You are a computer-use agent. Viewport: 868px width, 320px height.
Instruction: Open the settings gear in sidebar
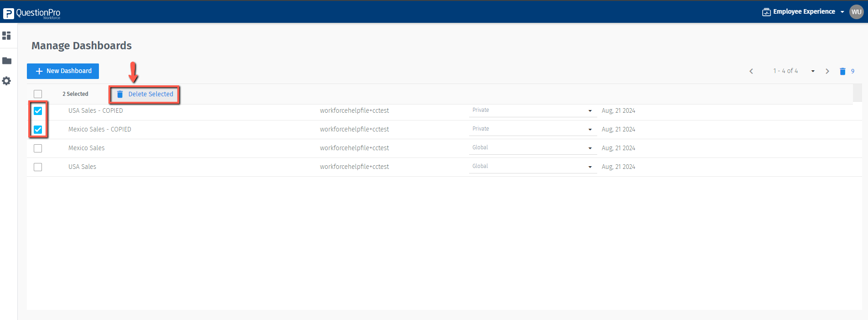pos(6,81)
